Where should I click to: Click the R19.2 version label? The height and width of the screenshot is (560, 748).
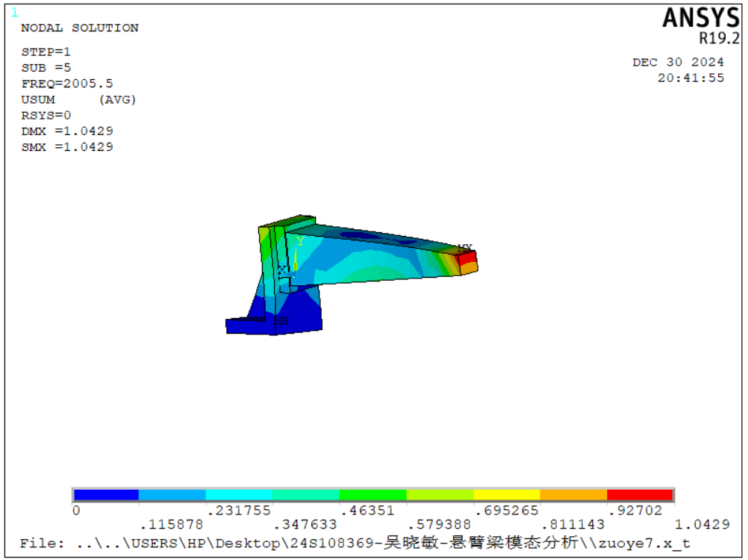(720, 38)
